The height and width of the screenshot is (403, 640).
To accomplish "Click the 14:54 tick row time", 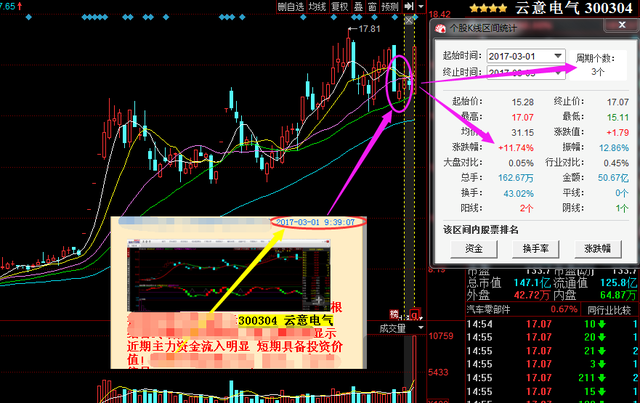I will [479, 324].
